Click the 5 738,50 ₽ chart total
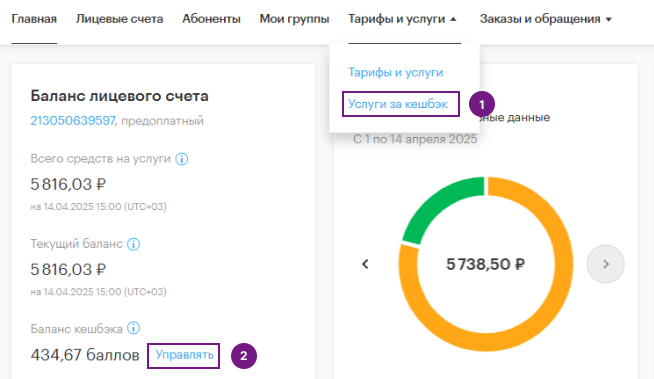 (485, 264)
